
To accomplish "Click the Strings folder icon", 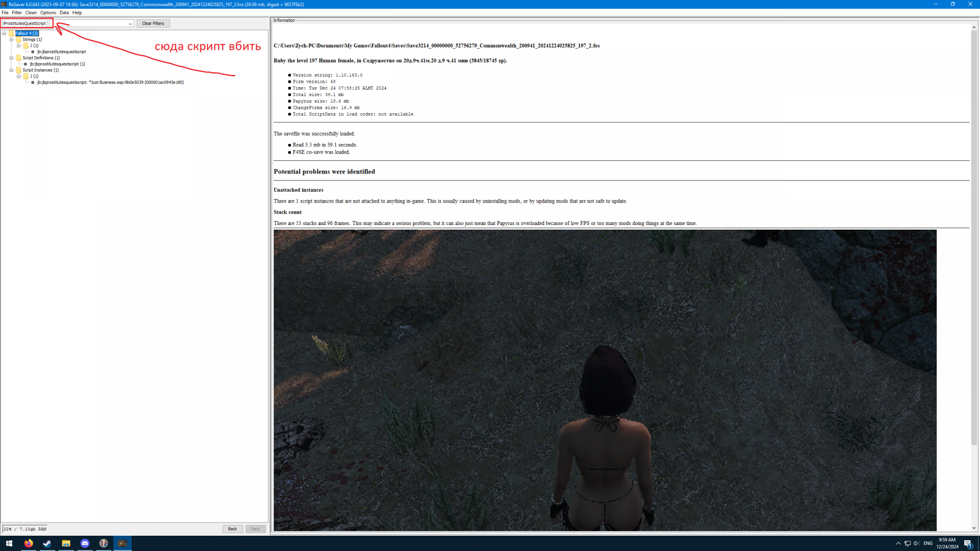I will (18, 39).
